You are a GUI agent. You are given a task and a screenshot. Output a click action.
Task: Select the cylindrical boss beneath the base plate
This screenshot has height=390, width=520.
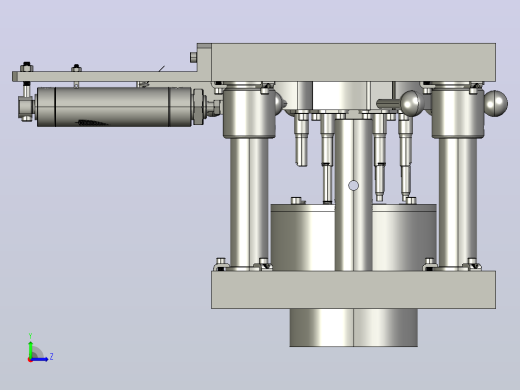click(x=353, y=328)
